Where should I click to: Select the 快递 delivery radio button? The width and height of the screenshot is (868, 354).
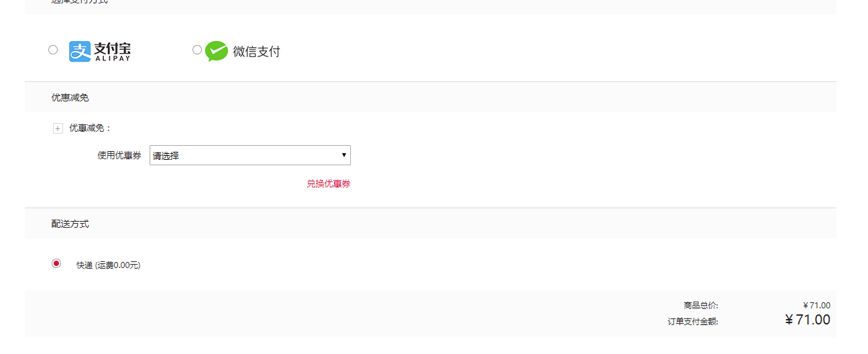pos(56,263)
